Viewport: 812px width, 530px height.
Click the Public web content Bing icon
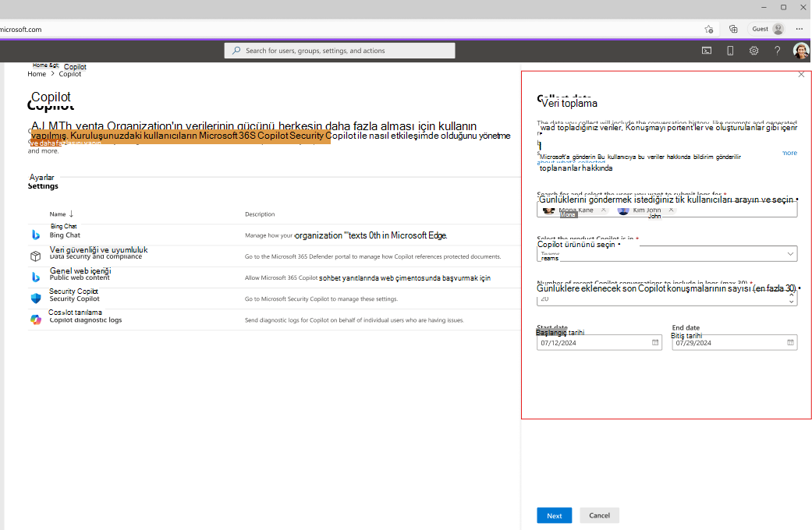[36, 277]
